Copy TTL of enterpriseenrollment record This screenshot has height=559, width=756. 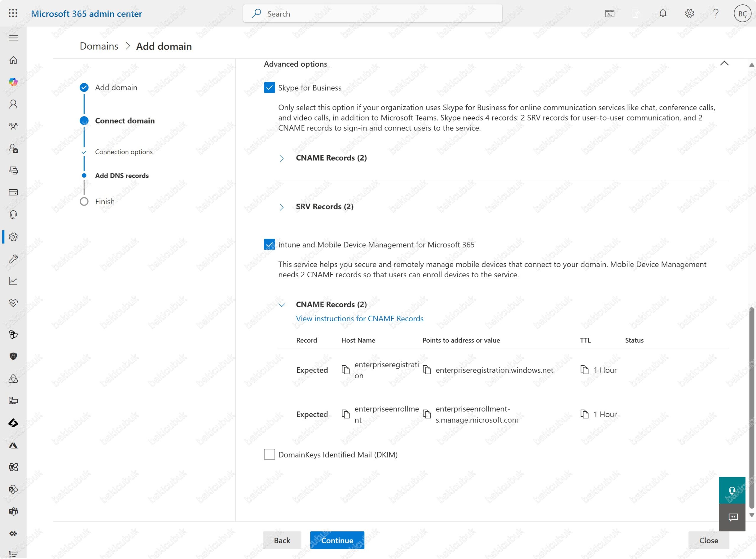(584, 414)
